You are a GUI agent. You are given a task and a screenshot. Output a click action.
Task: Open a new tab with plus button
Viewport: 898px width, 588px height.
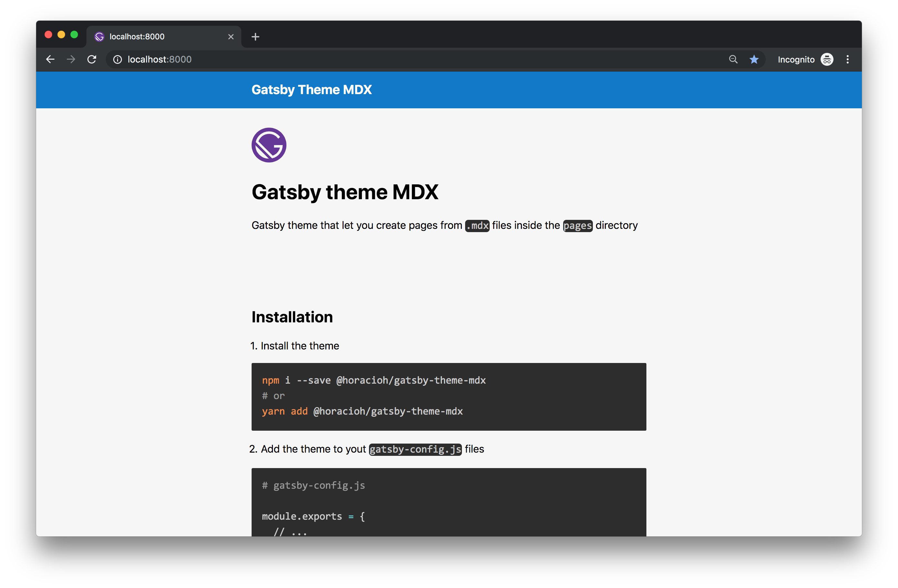(x=255, y=36)
